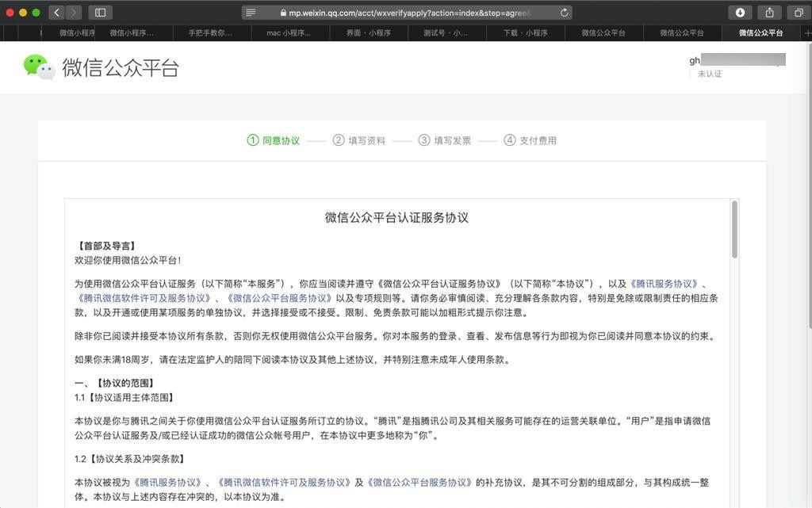This screenshot has height=508, width=812.
Task: Click the 微信公众平台 header title
Action: tap(121, 68)
